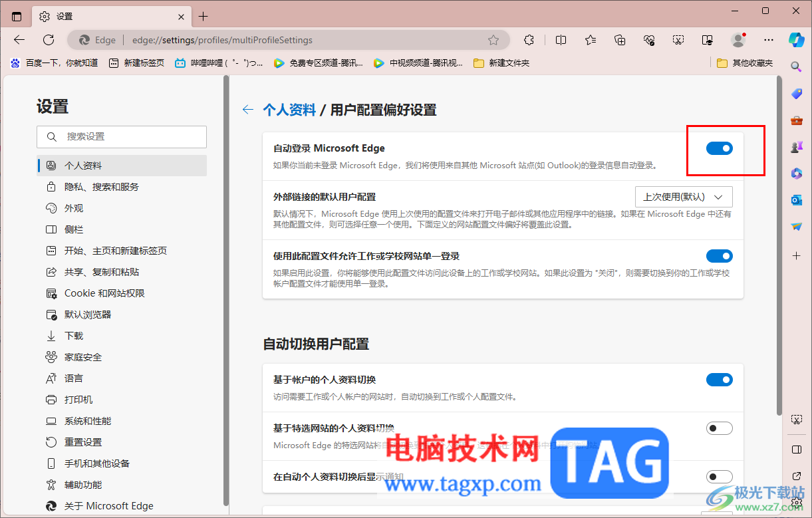
Task: Open the 新建标签页 bookmark
Action: (136, 63)
